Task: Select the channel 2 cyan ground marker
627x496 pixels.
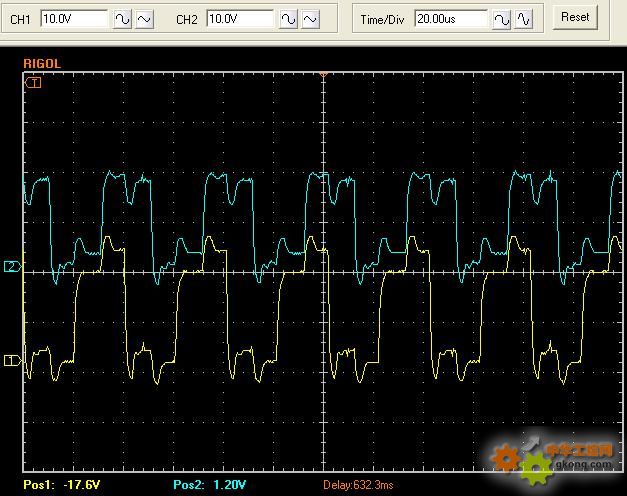Action: (12, 266)
